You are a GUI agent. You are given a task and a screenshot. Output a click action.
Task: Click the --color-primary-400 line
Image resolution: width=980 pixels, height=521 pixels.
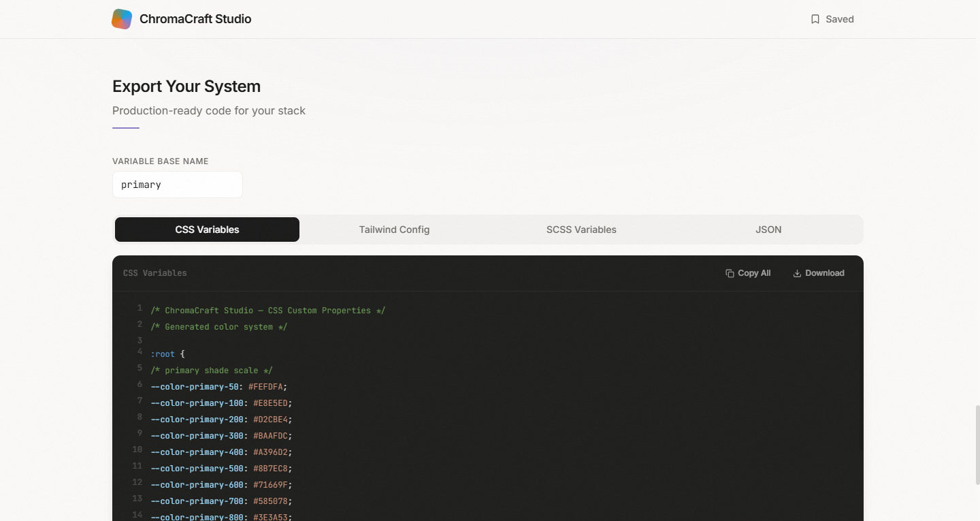pyautogui.click(x=222, y=452)
